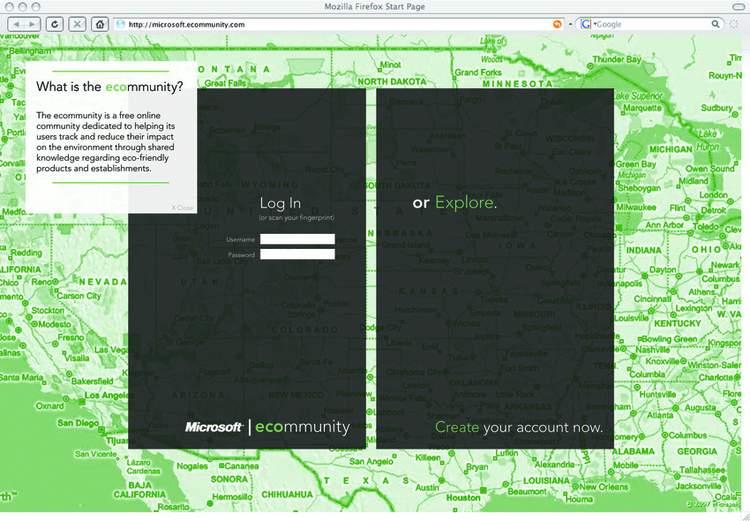Click the Los Angeles label on the map
The width and height of the screenshot is (750, 521).
tap(108, 395)
